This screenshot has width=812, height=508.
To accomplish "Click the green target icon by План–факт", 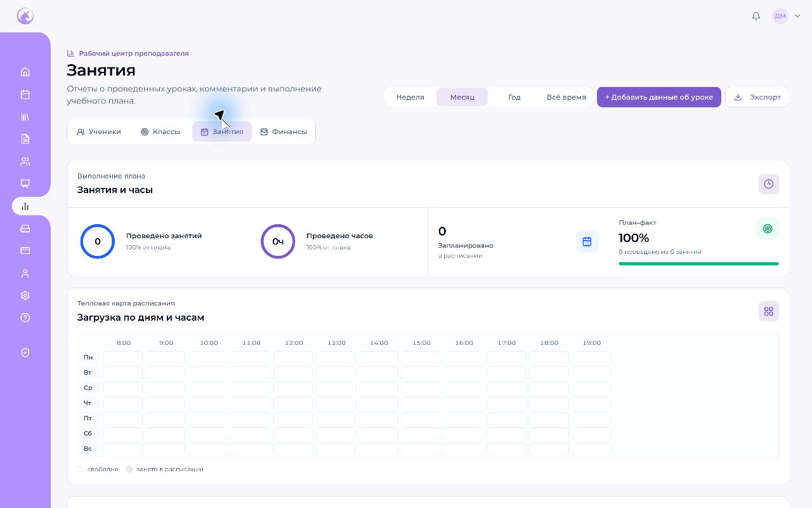I will click(x=768, y=229).
